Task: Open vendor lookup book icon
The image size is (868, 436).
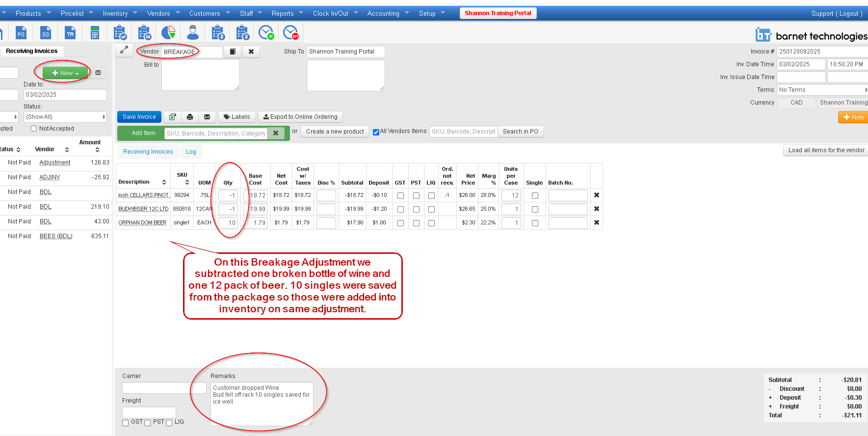Action: (x=233, y=52)
